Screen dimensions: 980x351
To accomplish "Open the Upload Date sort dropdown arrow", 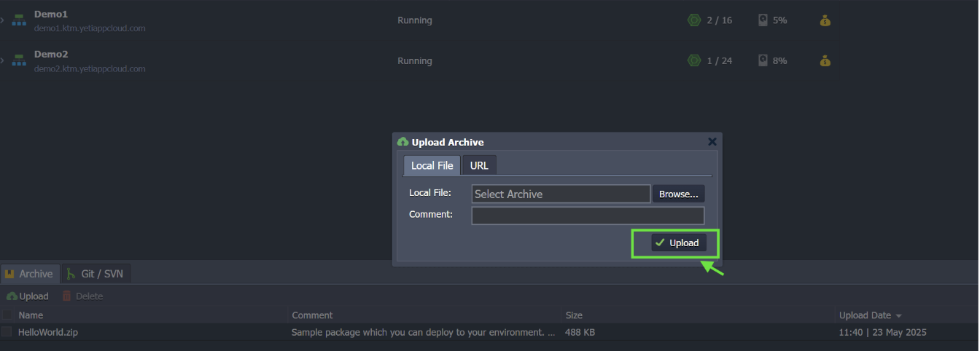I will 898,316.
